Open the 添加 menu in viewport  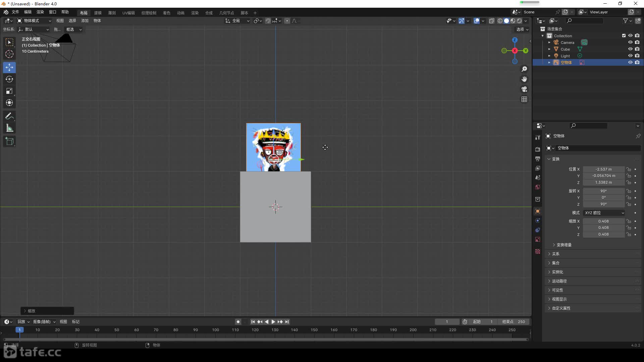tap(85, 21)
